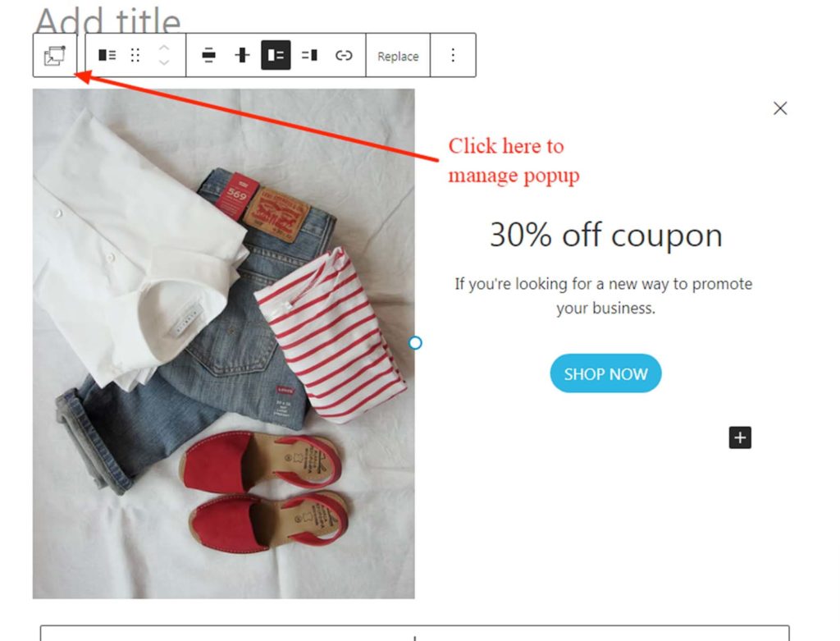Move block down with the down chevron
The height and width of the screenshot is (641, 840).
pyautogui.click(x=164, y=62)
